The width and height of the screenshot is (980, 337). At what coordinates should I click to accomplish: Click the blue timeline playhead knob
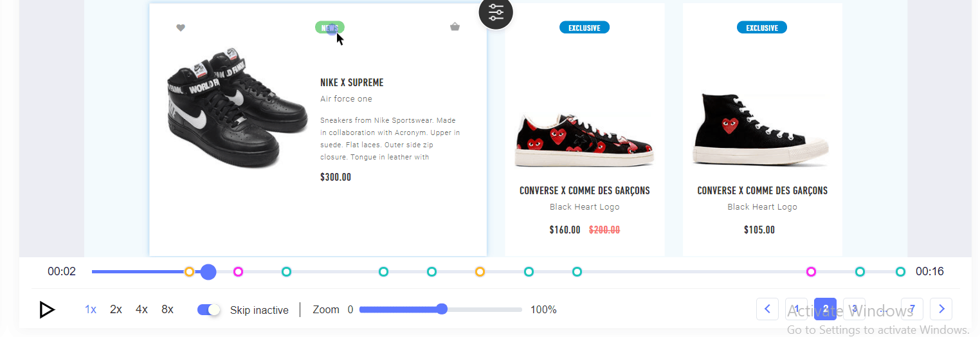click(x=208, y=272)
